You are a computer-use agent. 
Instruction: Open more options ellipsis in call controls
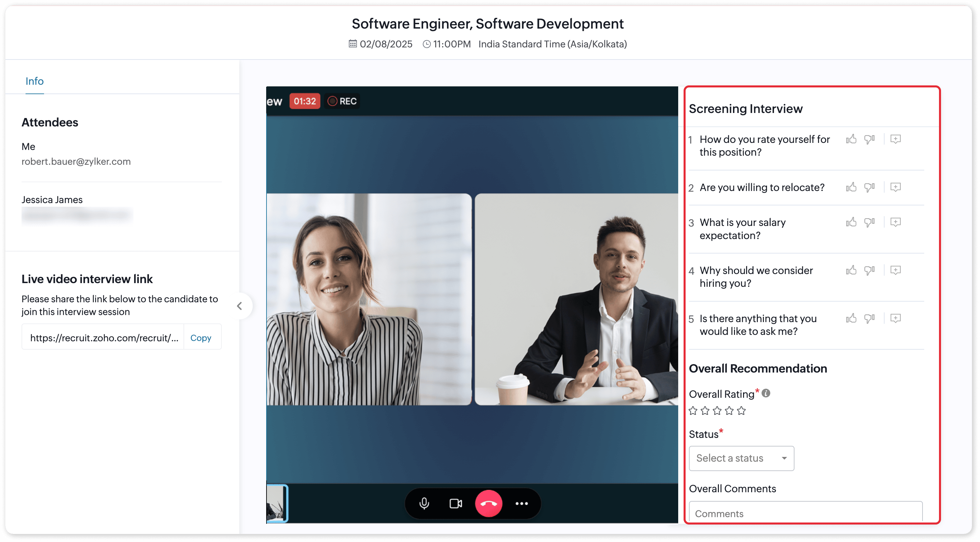pyautogui.click(x=522, y=503)
